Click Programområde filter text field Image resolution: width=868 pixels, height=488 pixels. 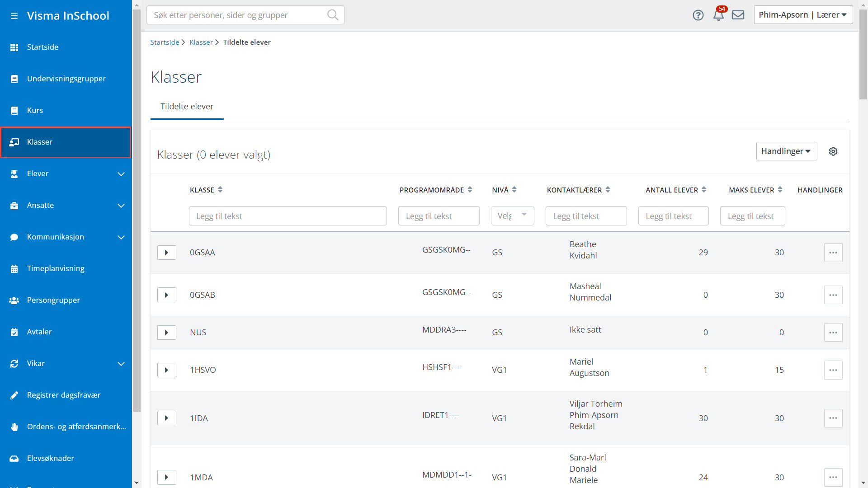439,216
